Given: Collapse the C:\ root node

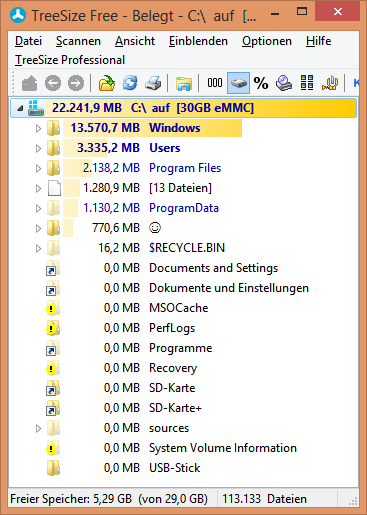Looking at the screenshot, I should coord(20,108).
